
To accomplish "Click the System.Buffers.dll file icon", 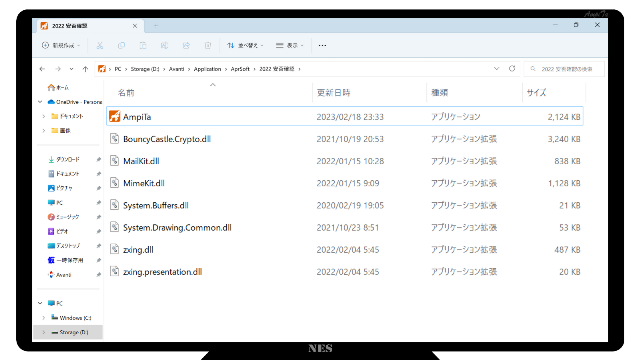I will coord(115,205).
